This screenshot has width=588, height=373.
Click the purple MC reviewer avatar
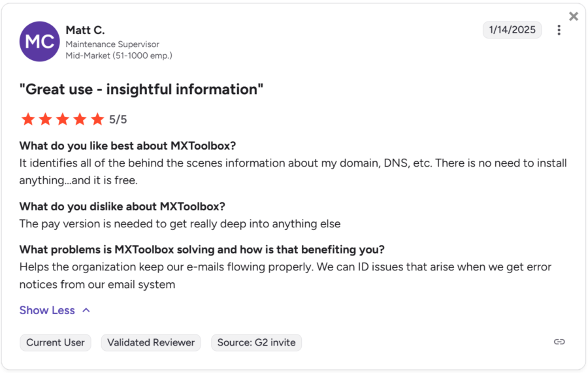coord(40,42)
